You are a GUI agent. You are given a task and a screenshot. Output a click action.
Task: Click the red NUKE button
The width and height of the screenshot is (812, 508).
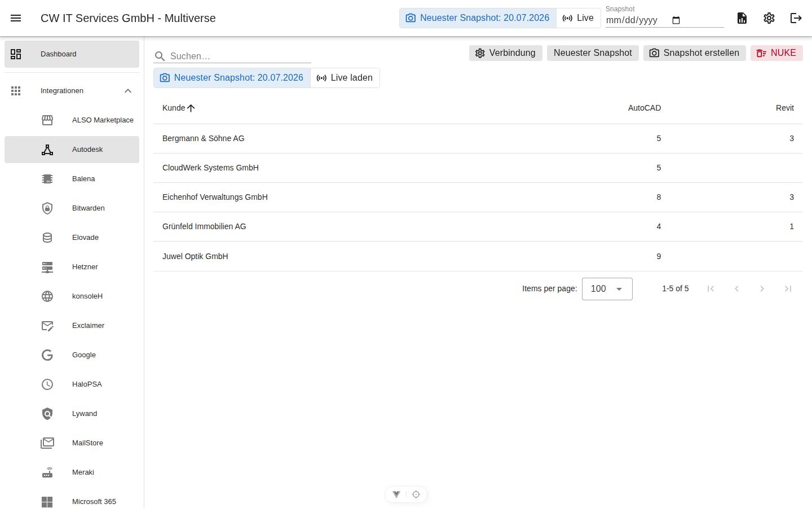(776, 53)
